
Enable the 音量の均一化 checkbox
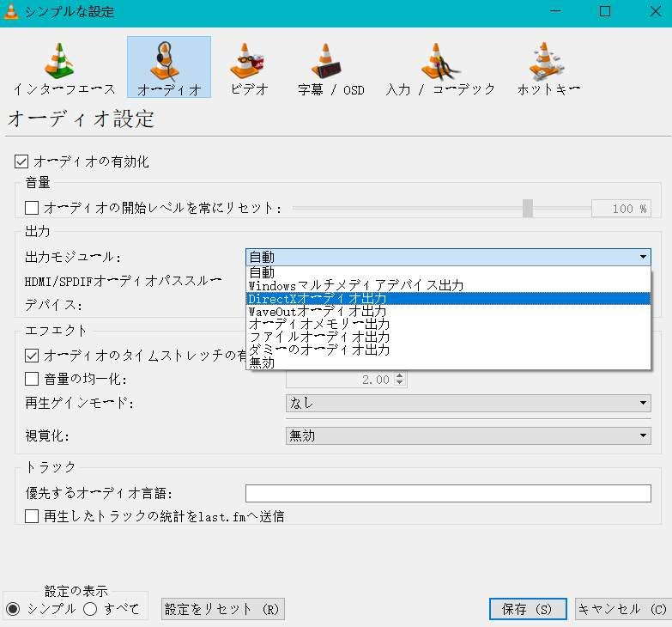(32, 379)
